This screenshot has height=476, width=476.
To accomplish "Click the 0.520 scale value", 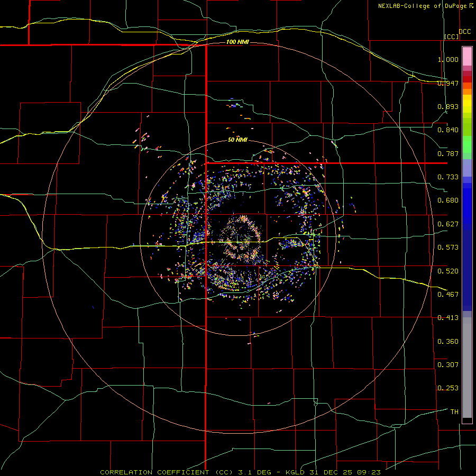I will (x=448, y=271).
